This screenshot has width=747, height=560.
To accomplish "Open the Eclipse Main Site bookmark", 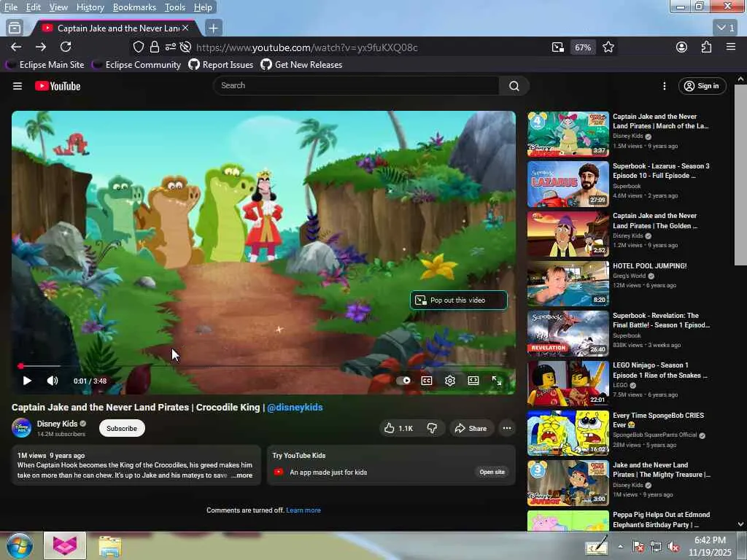I will click(46, 64).
